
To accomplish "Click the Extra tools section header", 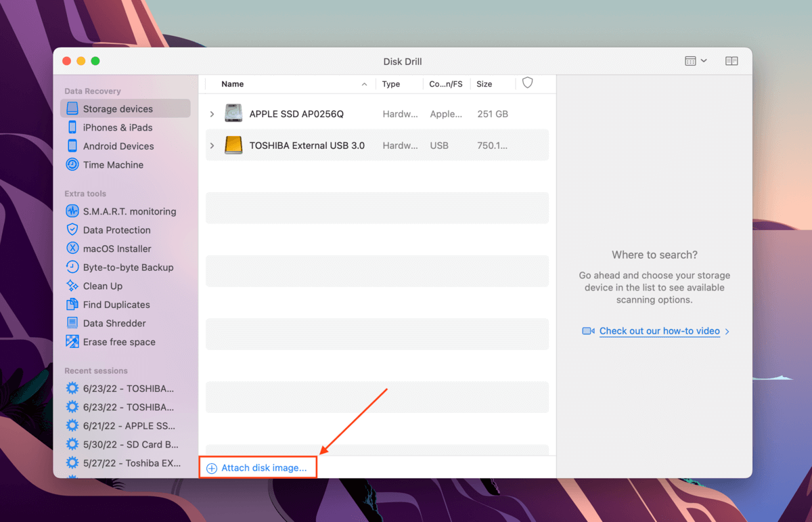I will 85,194.
